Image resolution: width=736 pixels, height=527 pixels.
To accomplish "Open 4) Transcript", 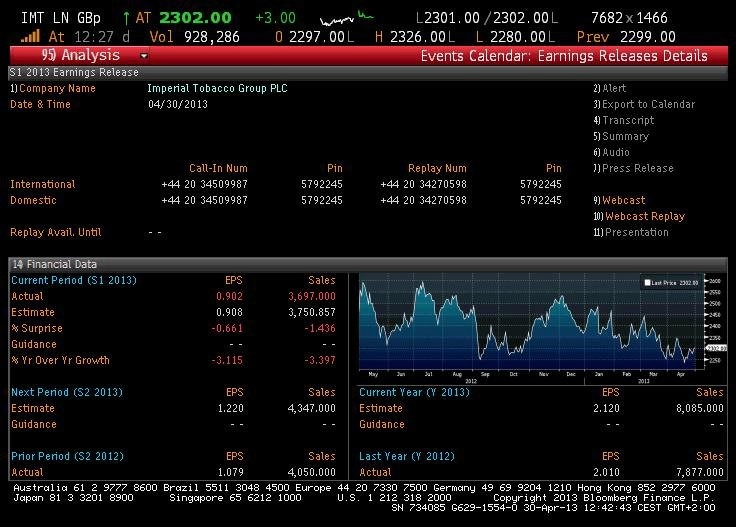I will pyautogui.click(x=624, y=120).
